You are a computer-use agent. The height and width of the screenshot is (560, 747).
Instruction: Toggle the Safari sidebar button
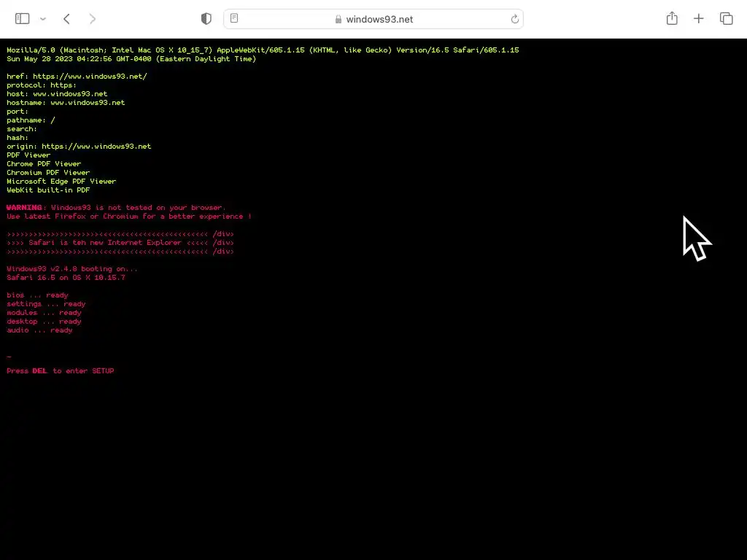coord(23,18)
